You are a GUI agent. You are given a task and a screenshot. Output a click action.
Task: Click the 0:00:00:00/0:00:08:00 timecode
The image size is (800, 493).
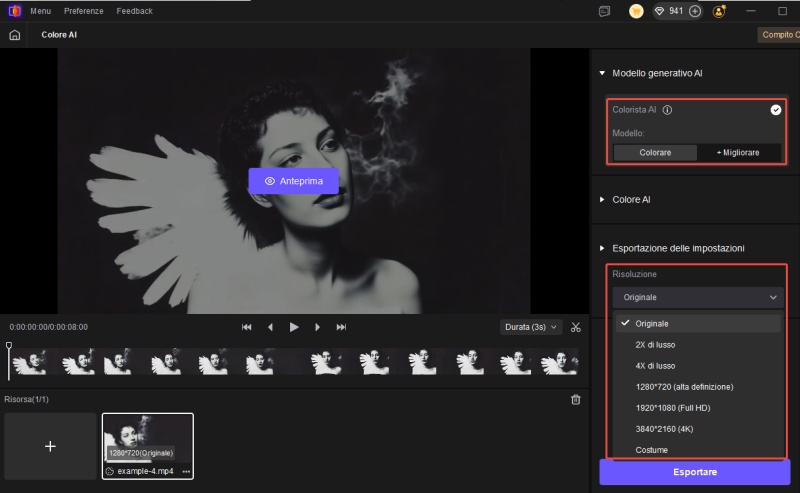(x=48, y=327)
